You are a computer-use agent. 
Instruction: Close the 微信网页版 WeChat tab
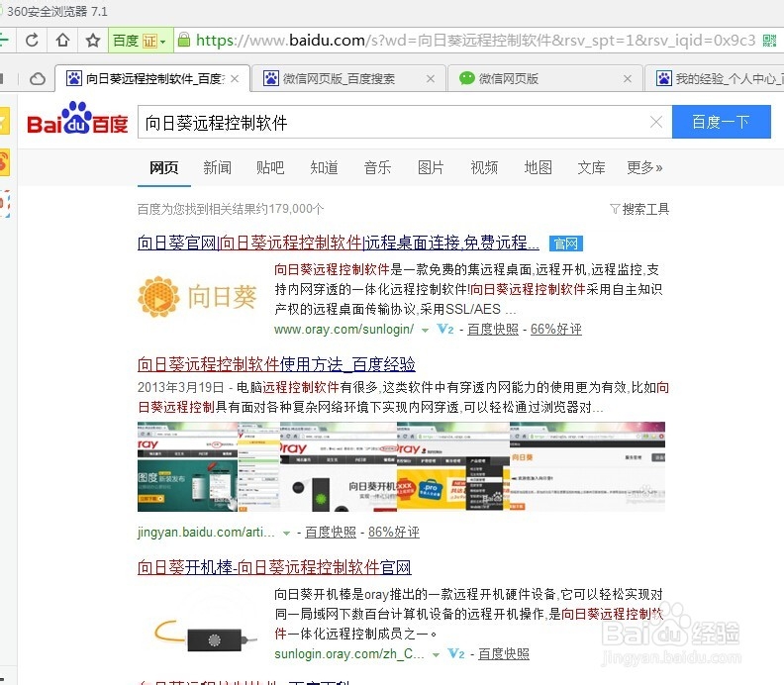pyautogui.click(x=628, y=78)
